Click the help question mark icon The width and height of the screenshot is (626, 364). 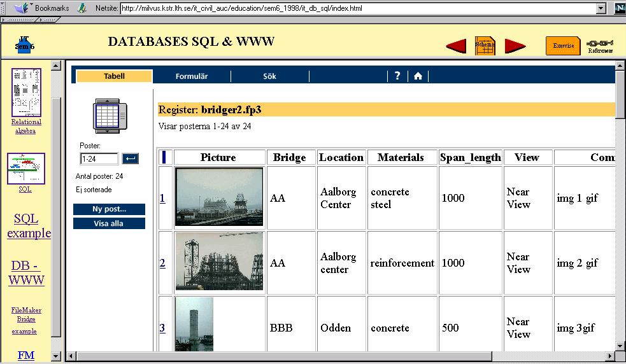coord(397,76)
